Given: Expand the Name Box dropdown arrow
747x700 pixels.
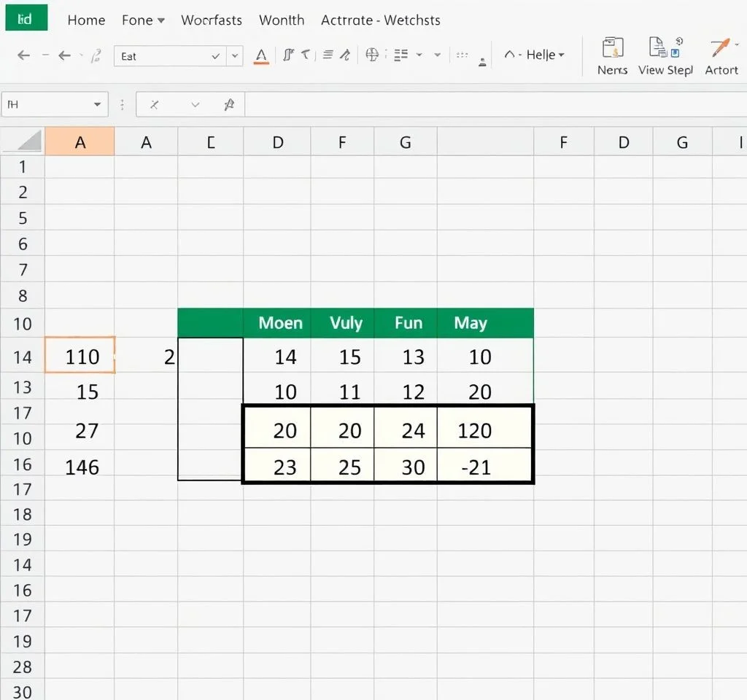Looking at the screenshot, I should 97,105.
